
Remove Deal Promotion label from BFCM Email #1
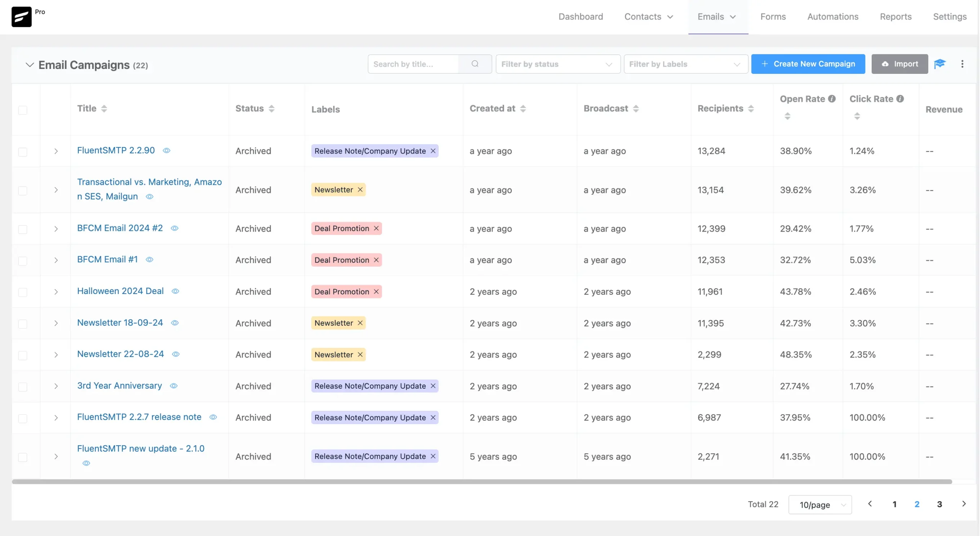(376, 260)
